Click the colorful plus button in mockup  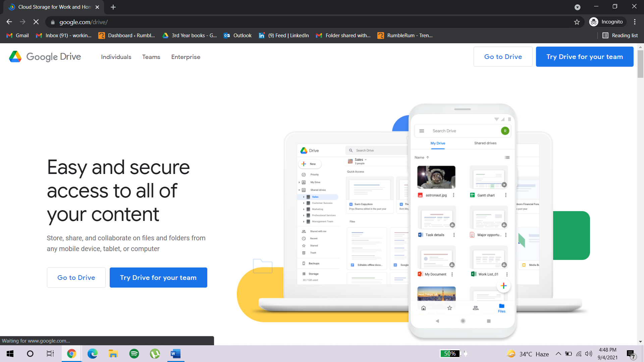(503, 286)
